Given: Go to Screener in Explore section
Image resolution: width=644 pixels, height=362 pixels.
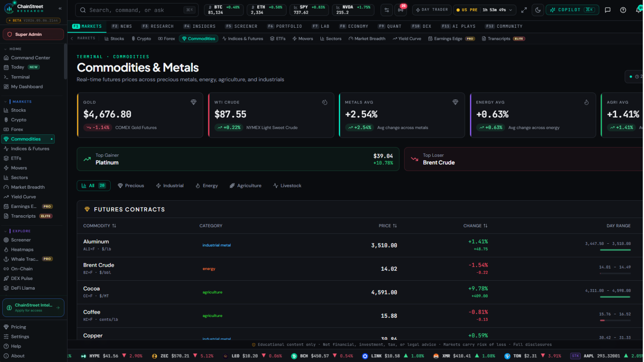Looking at the screenshot, I should click(21, 240).
